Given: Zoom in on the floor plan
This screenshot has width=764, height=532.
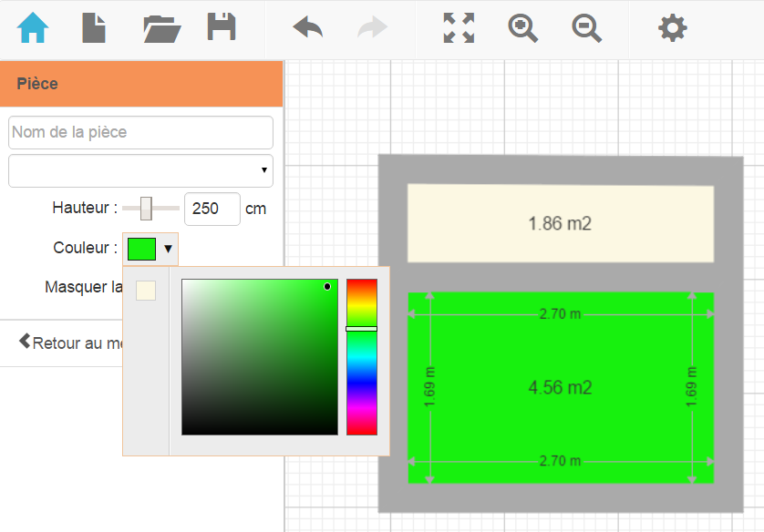Looking at the screenshot, I should (522, 28).
